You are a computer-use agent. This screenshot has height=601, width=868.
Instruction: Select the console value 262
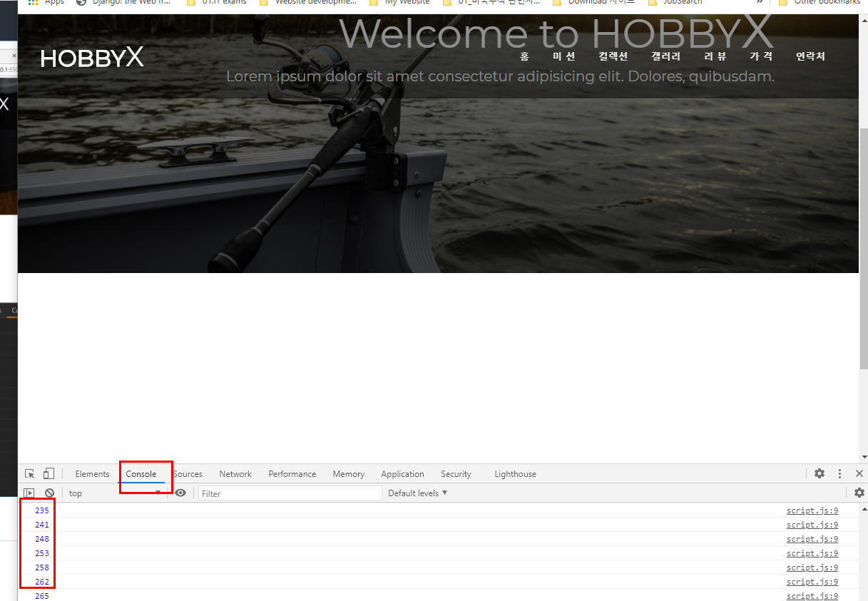click(x=41, y=582)
